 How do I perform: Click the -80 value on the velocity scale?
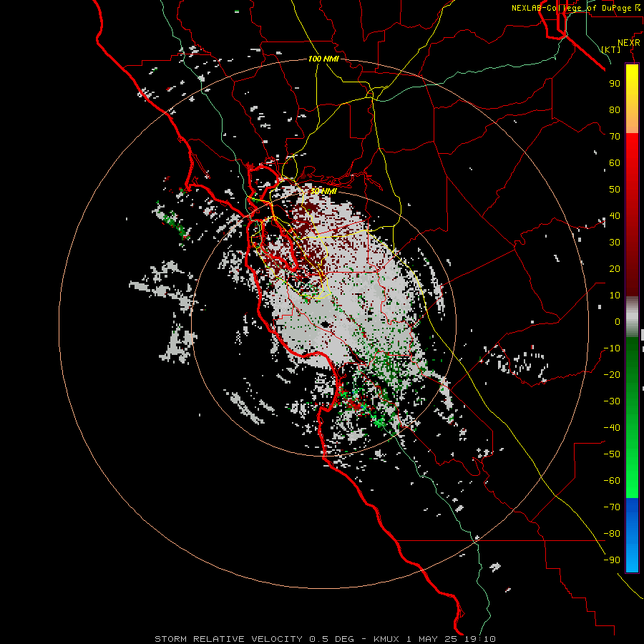pyautogui.click(x=612, y=534)
